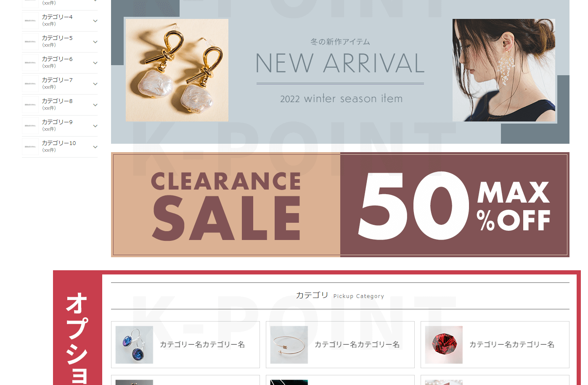
Task: Open the silver bangle category card
Action: 340,345
